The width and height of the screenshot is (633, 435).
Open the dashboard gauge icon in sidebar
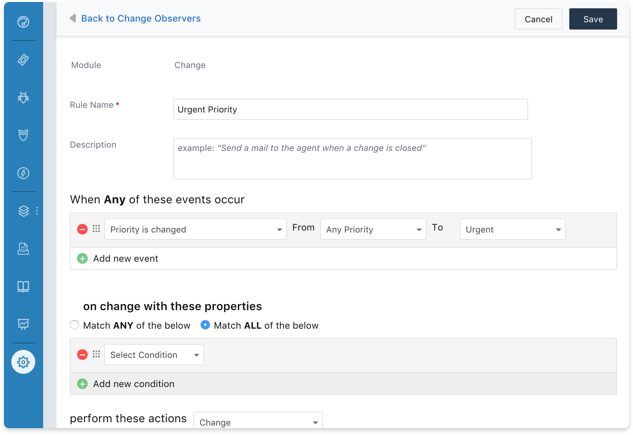click(23, 22)
